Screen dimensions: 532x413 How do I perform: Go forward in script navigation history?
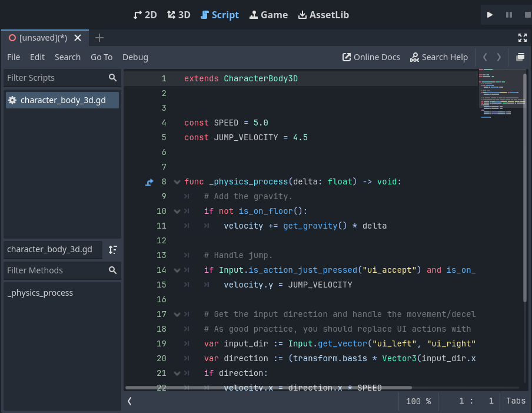click(498, 57)
